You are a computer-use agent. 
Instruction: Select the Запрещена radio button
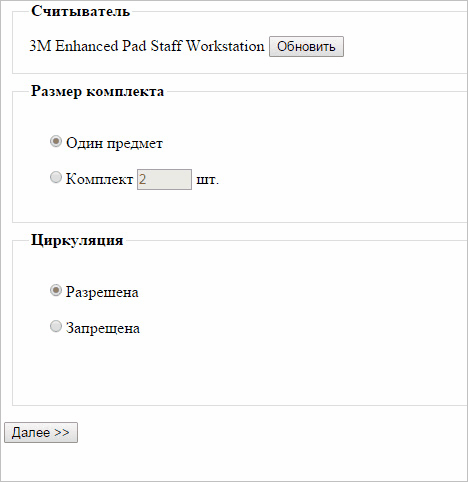pyautogui.click(x=56, y=326)
